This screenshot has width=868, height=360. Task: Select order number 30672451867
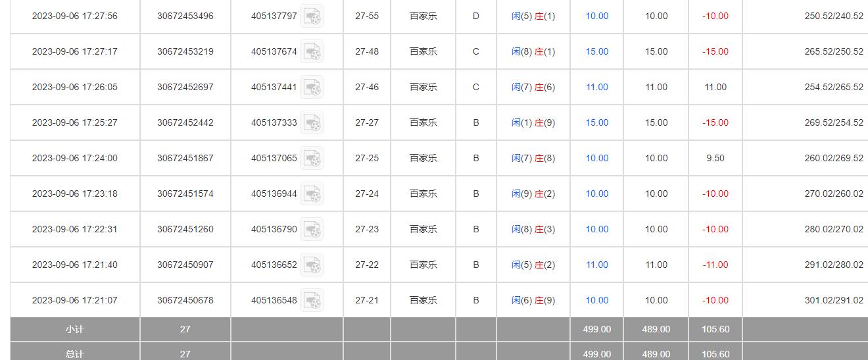[x=185, y=158]
